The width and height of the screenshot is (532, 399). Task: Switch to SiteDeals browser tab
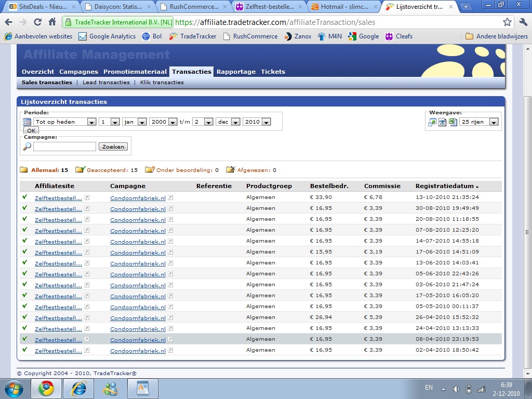42,7
